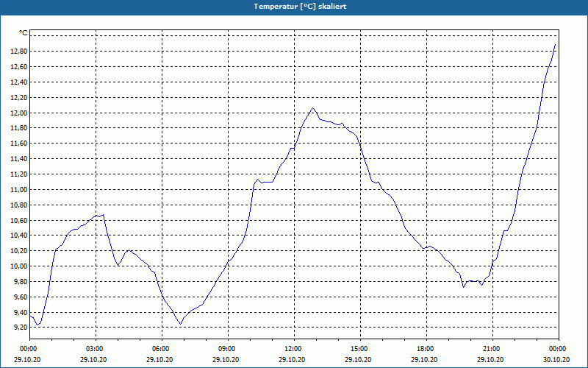The image size is (588, 368).
Task: Click the 9,20 axis label
Action: 21,328
